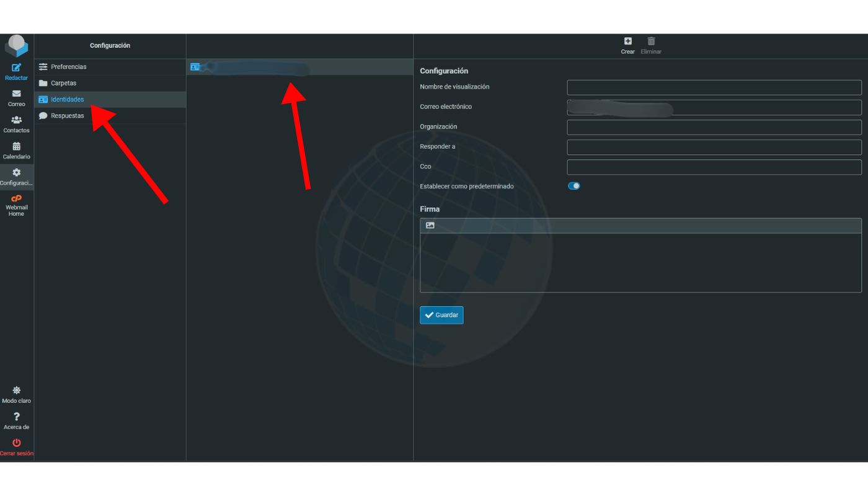Switch to Modo claro theme
868x496 pixels.
[x=17, y=391]
